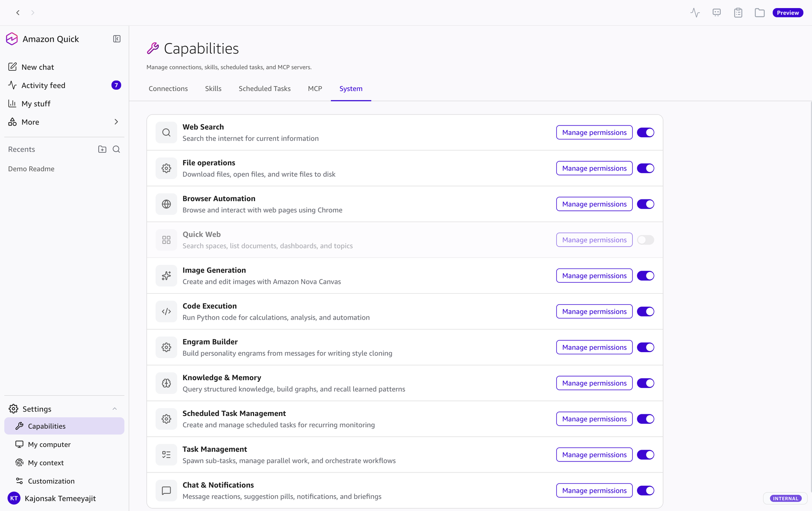812x511 pixels.
Task: Open the Demo Readme recent chat
Action: coord(31,169)
